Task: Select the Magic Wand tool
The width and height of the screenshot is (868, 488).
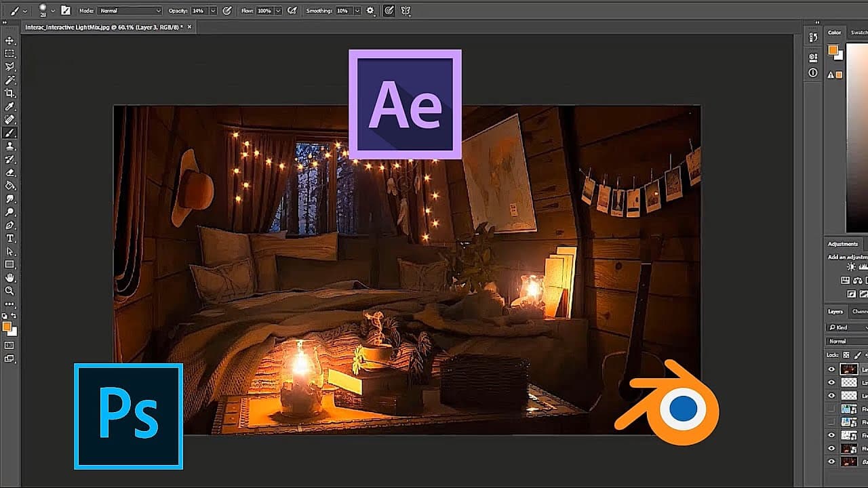Action: 10,80
